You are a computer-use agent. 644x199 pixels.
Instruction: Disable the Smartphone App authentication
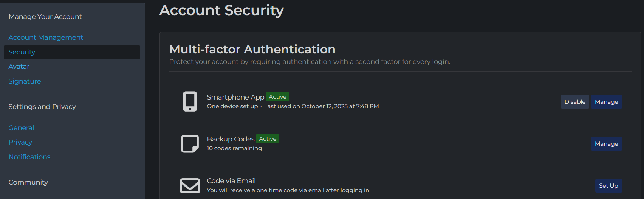pos(574,102)
